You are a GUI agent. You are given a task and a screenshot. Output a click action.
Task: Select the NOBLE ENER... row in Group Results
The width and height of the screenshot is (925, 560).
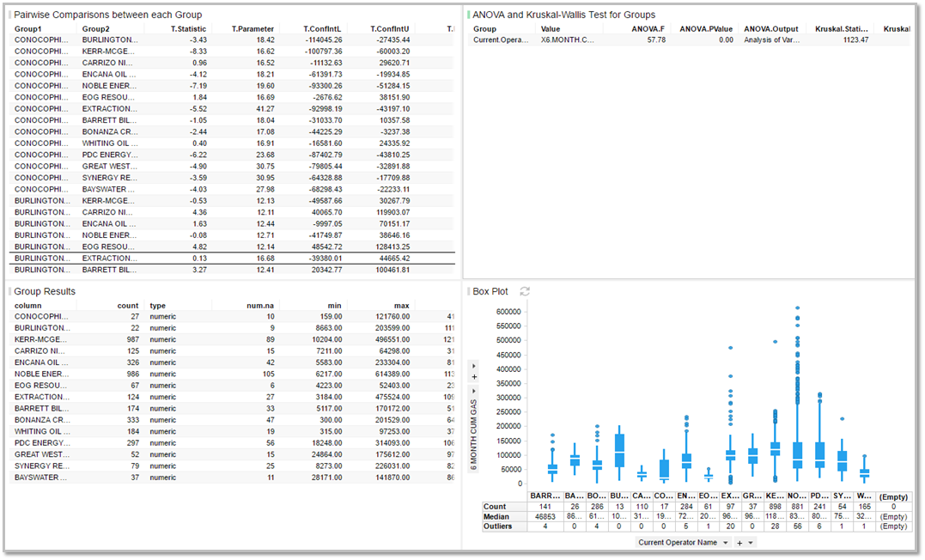232,374
